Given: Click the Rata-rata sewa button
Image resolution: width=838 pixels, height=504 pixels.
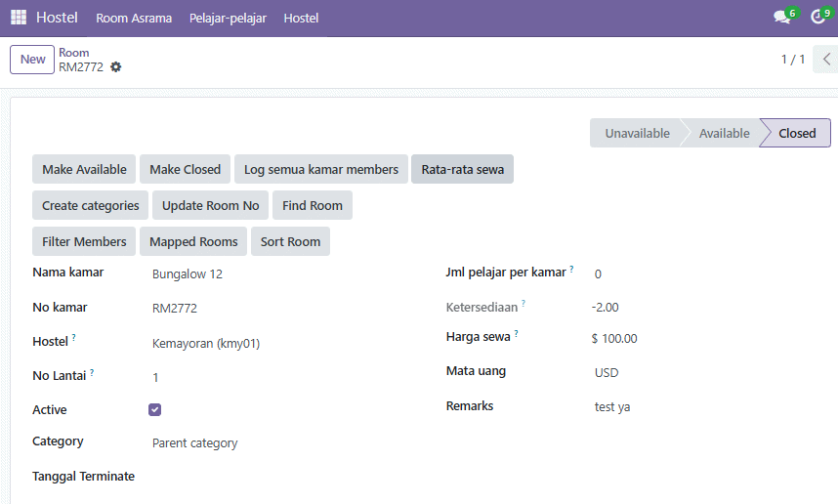Looking at the screenshot, I should (x=462, y=169).
